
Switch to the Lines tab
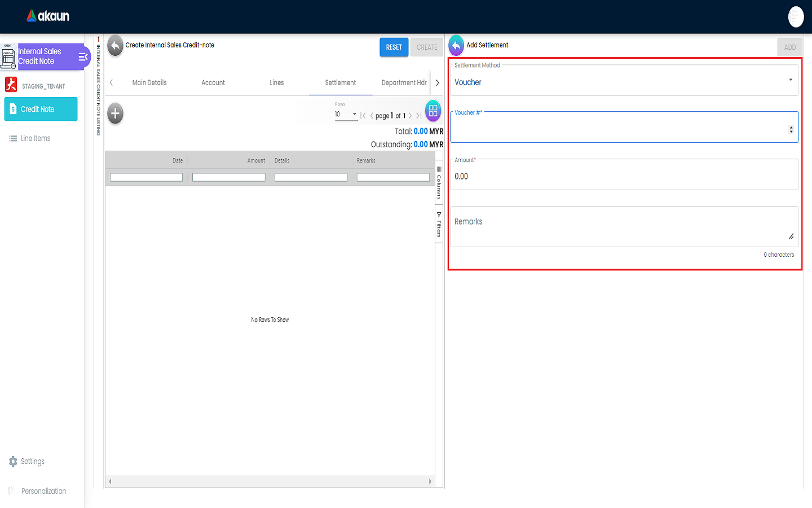(276, 82)
